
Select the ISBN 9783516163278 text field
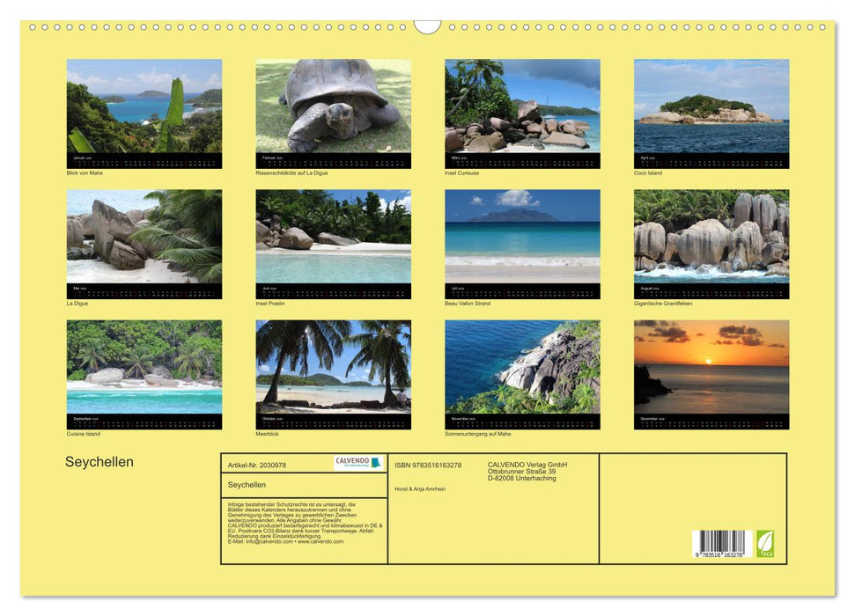pyautogui.click(x=429, y=464)
